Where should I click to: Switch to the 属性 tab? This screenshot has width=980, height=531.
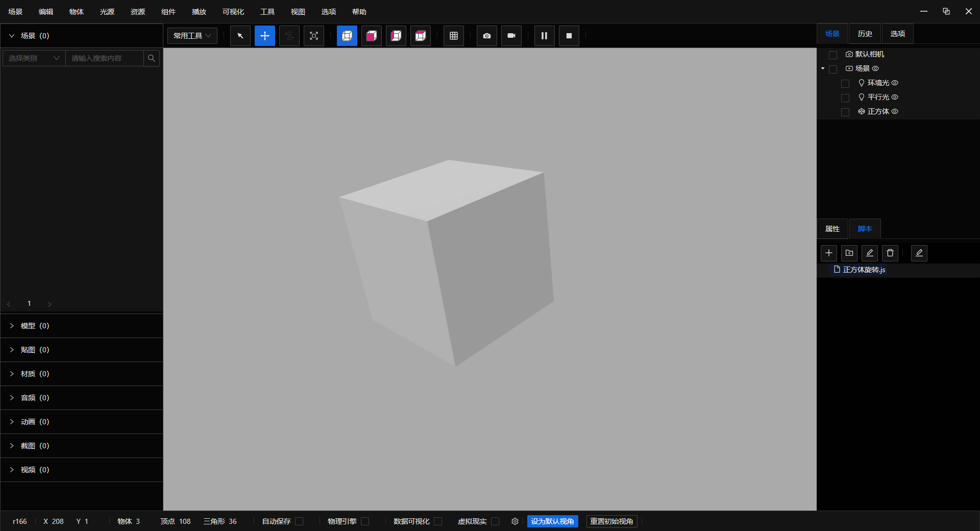[x=832, y=229]
